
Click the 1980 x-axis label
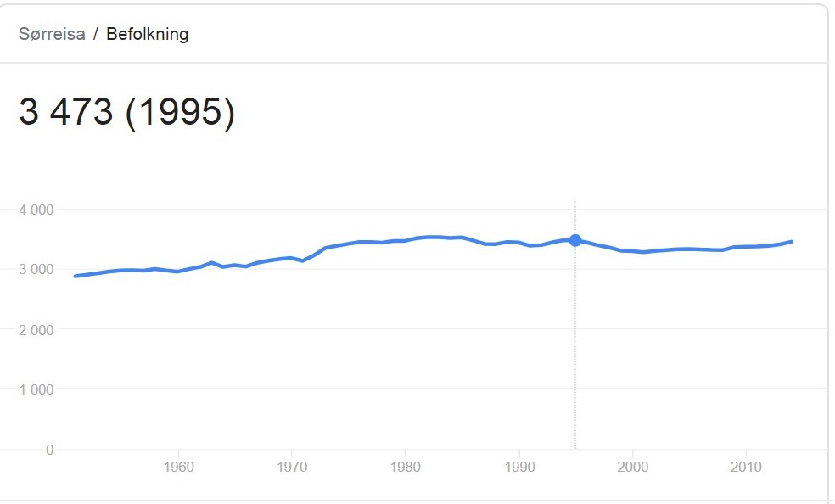coord(406,468)
